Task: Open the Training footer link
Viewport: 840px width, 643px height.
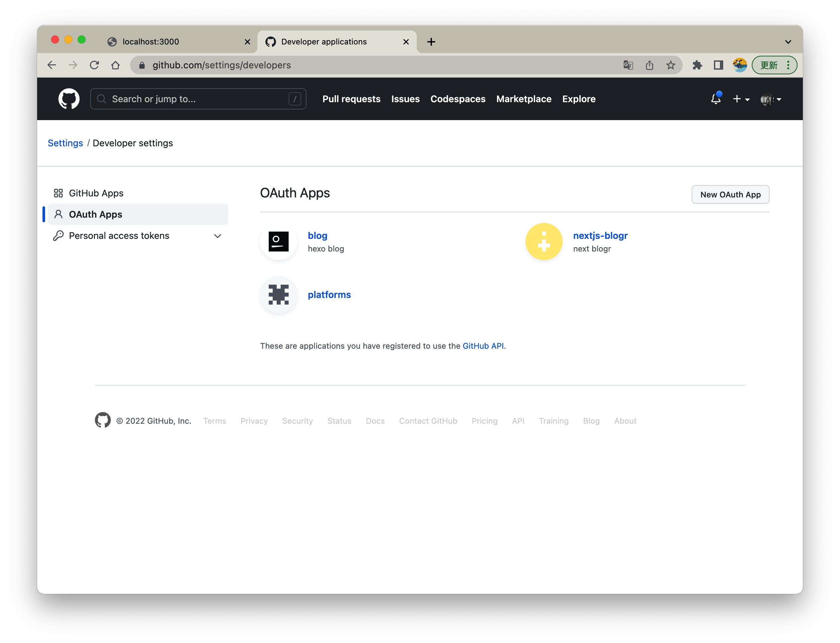Action: pyautogui.click(x=553, y=421)
